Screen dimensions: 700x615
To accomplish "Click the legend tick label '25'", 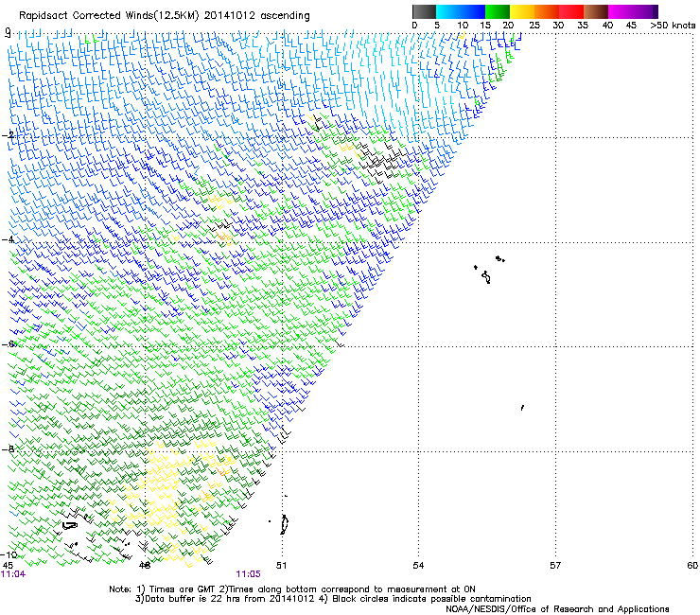I will tap(534, 26).
